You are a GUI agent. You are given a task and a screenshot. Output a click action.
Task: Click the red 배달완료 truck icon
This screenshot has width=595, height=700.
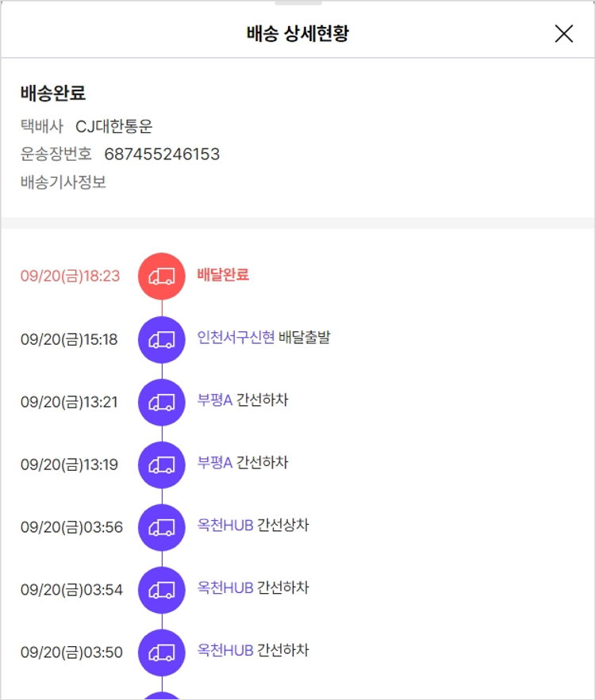pos(162,276)
